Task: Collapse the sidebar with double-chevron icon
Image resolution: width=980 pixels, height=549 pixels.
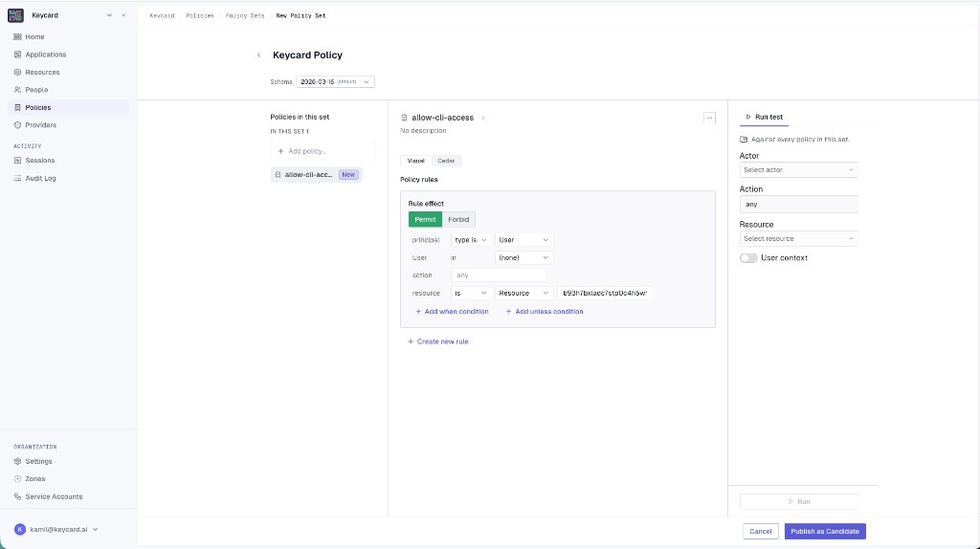Action: point(123,15)
